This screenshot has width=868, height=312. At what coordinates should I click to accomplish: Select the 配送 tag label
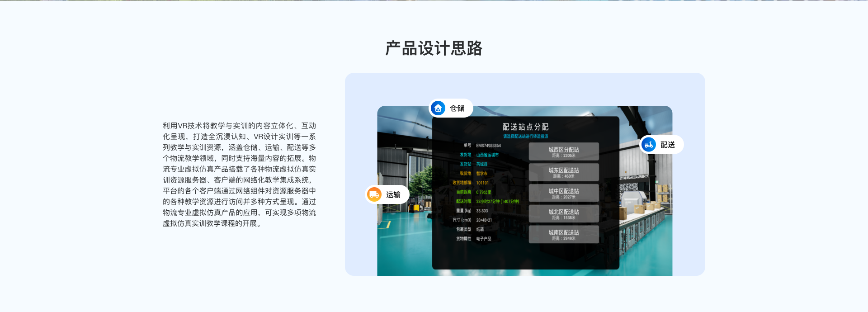point(668,145)
